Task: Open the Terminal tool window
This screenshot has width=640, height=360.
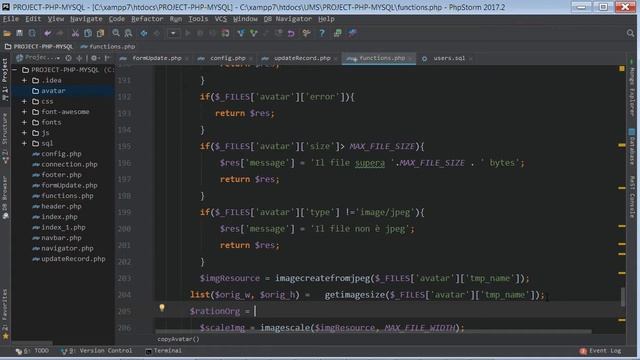Action: click(164, 351)
